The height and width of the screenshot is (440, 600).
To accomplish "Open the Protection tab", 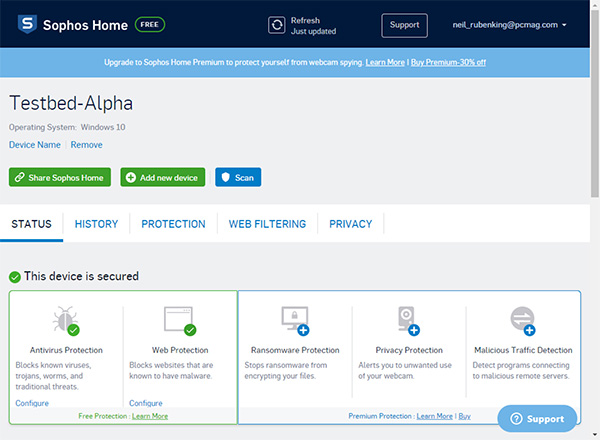I will coord(173,224).
